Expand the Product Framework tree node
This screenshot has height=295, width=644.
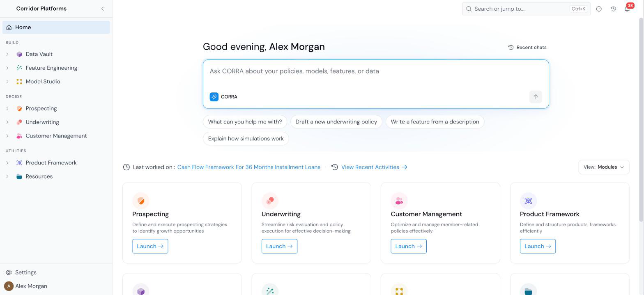point(7,162)
